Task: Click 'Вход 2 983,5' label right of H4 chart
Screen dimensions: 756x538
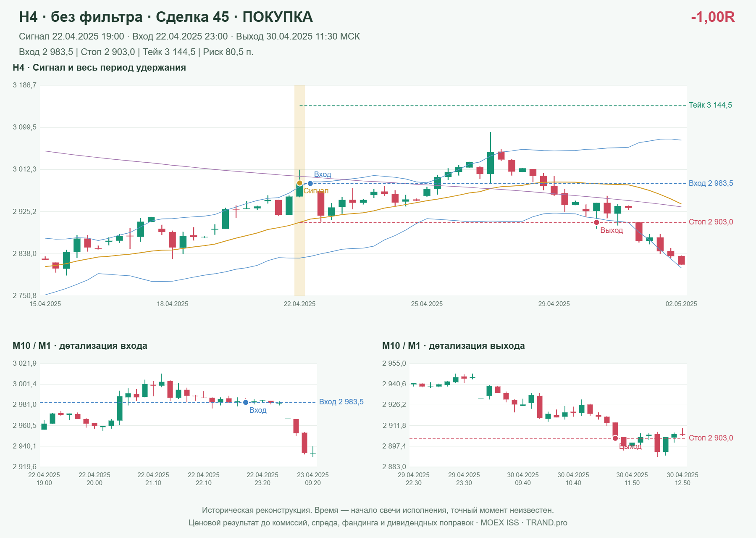Action: coord(711,183)
